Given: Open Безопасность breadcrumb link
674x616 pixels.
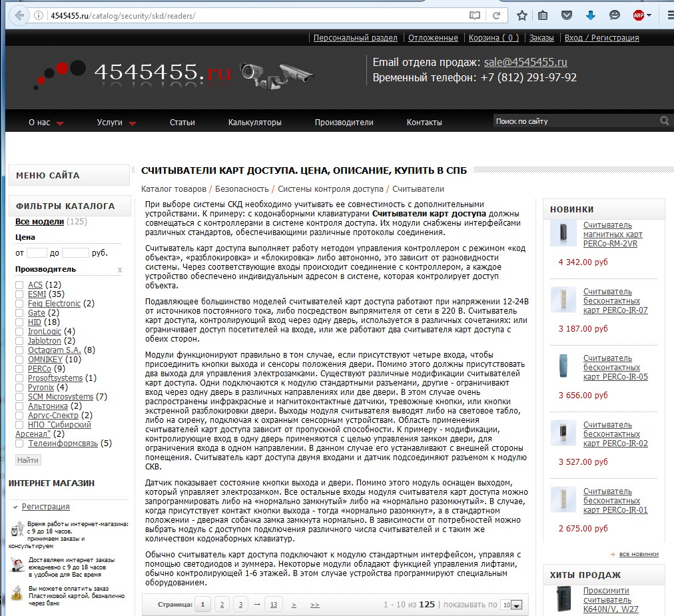Looking at the screenshot, I should click(242, 189).
